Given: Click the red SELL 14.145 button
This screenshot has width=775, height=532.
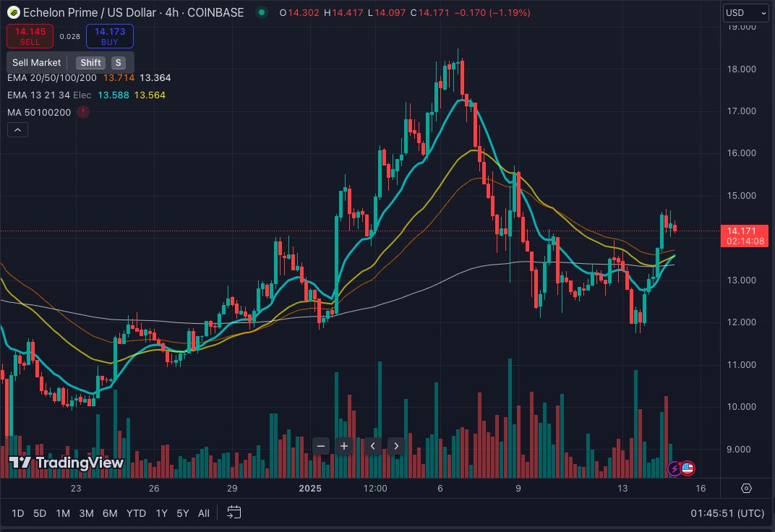Looking at the screenshot, I should (x=30, y=36).
